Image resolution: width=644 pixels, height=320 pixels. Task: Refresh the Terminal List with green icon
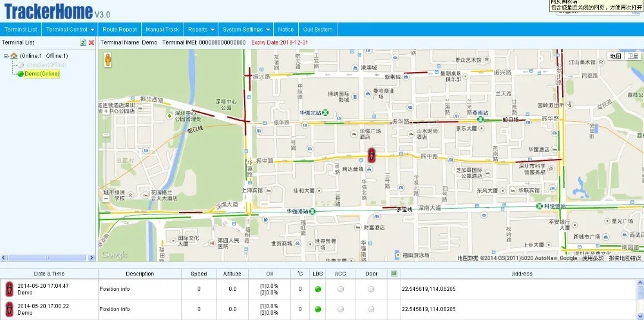pyautogui.click(x=83, y=42)
